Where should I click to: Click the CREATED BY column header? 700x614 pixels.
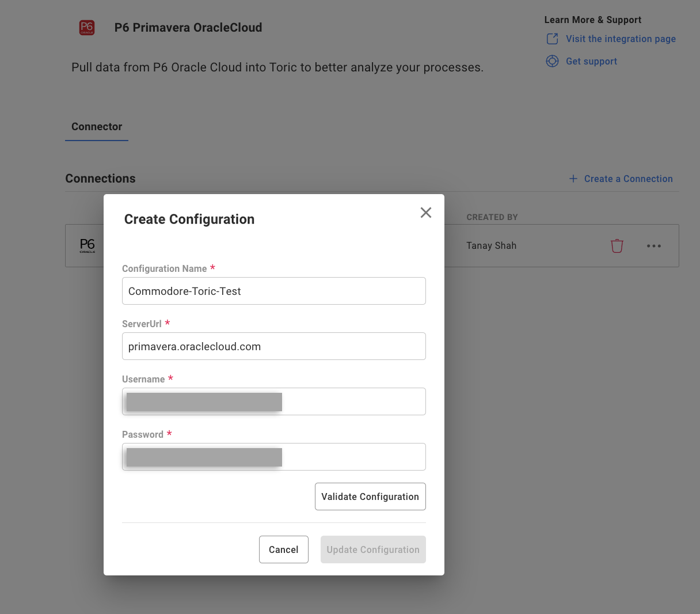492,217
